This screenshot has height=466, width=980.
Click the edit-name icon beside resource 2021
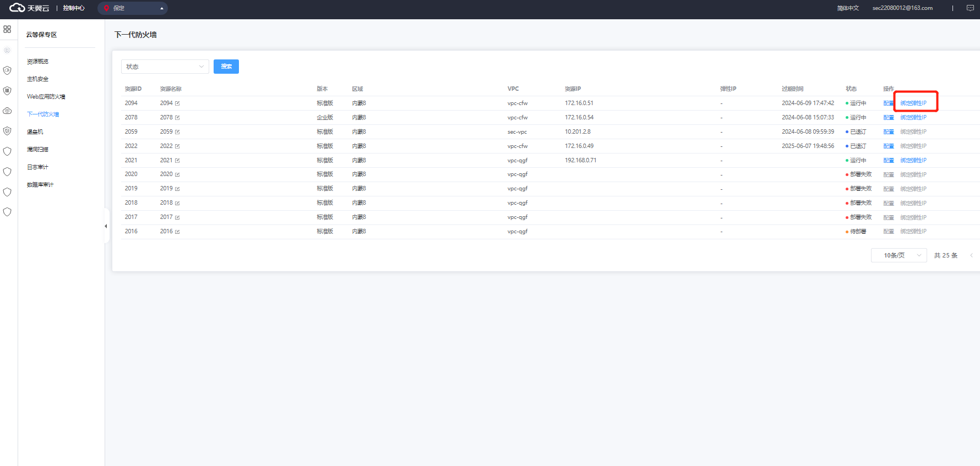[177, 161]
